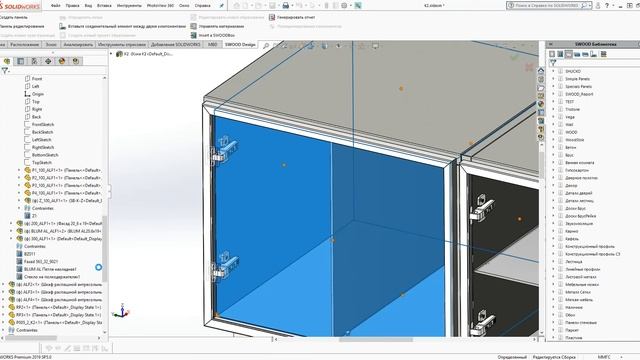Click the last icon in the SWOOD library toolbar
Screen dimensions: 640x360
coord(604,54)
